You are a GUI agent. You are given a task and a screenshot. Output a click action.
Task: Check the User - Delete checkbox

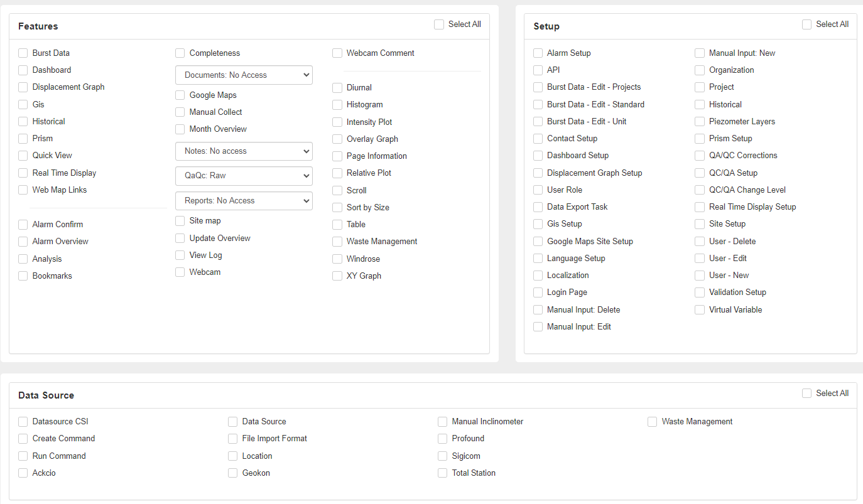coord(700,242)
